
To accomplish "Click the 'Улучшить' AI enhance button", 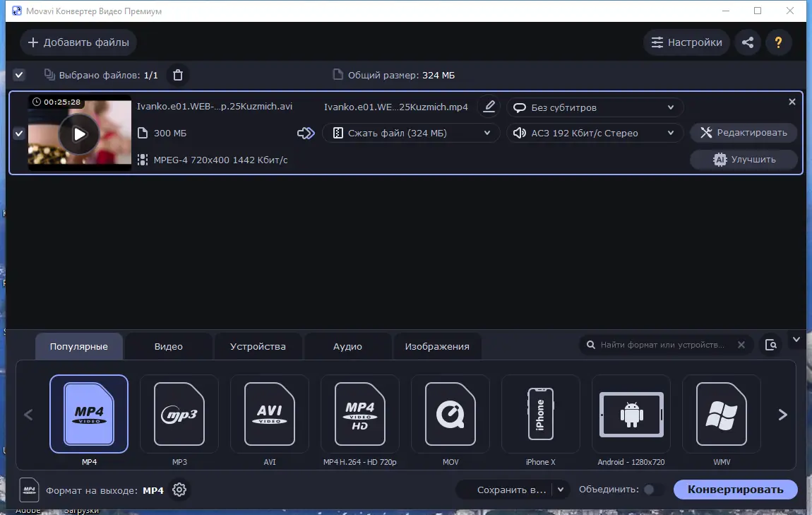I will (x=744, y=160).
